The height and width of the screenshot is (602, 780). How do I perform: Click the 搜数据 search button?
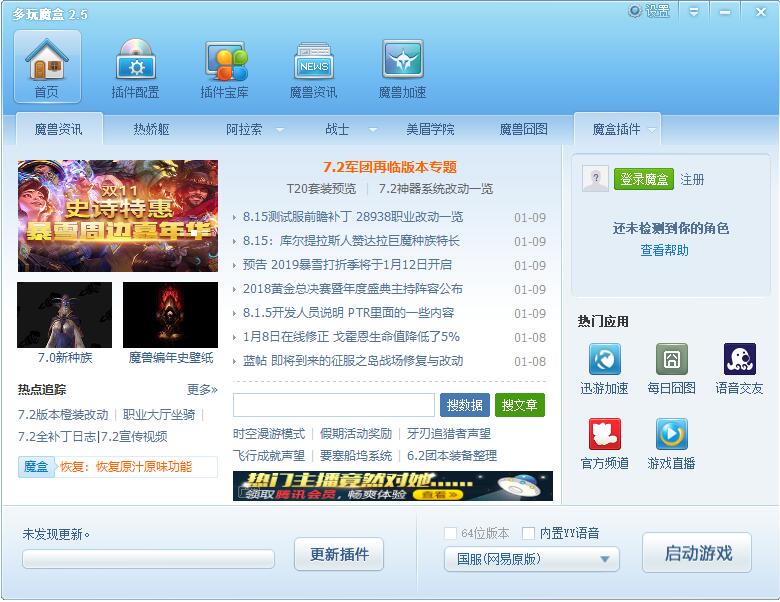465,405
